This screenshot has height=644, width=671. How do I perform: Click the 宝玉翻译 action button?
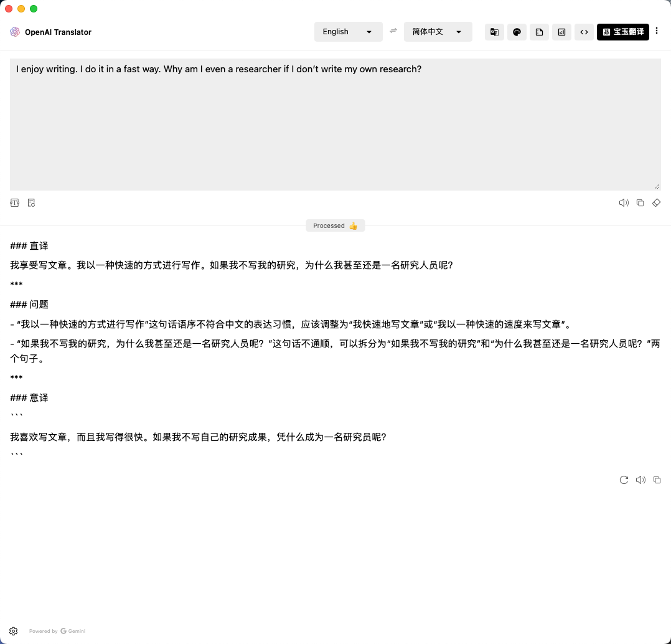[622, 32]
